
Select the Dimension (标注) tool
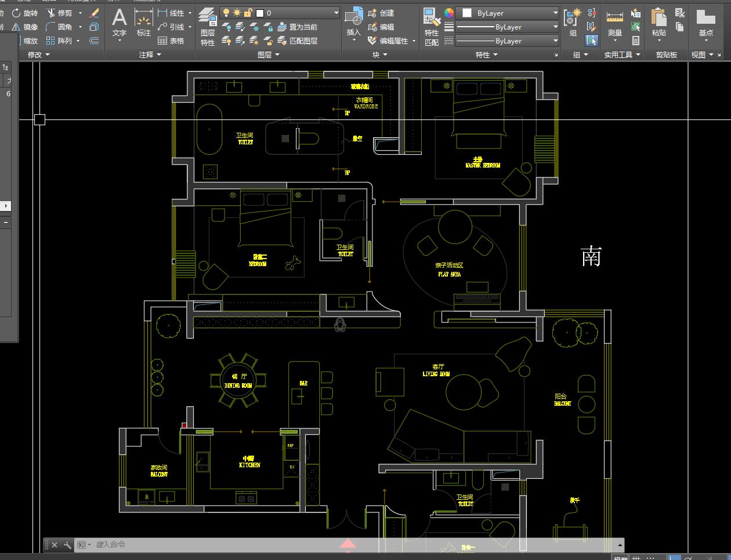click(x=143, y=23)
